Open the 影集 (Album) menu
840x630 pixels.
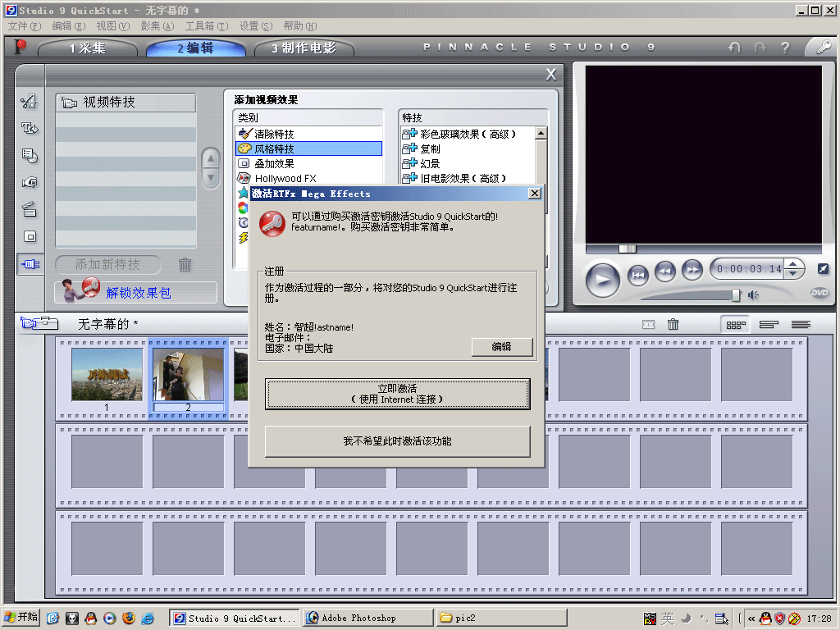pyautogui.click(x=157, y=26)
